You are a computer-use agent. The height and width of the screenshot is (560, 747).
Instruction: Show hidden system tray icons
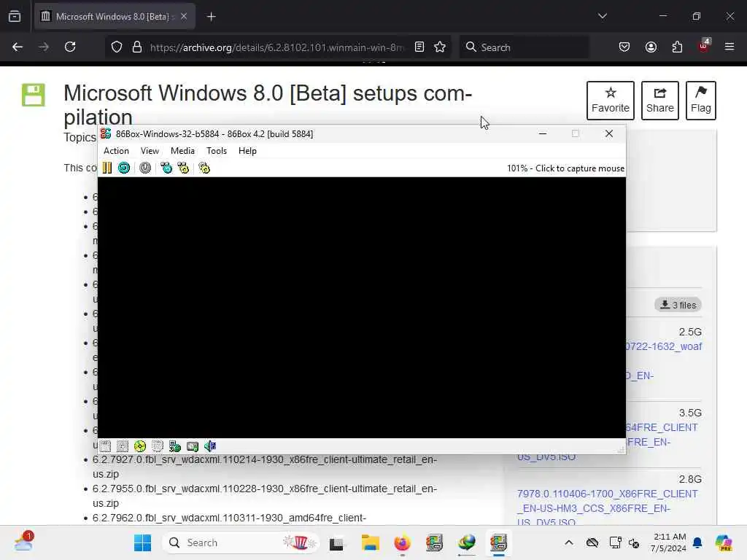point(569,542)
